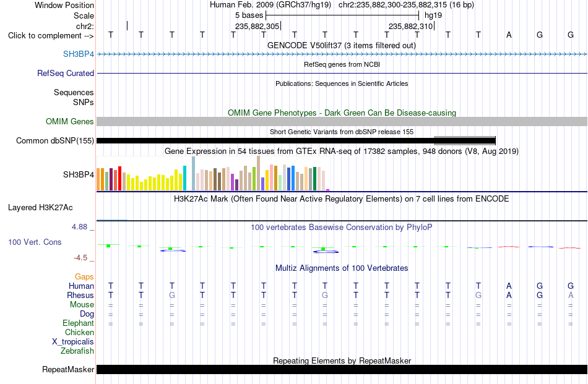Click the 100 Vert. Cons track label
The width and height of the screenshot is (588, 384).
(x=35, y=242)
